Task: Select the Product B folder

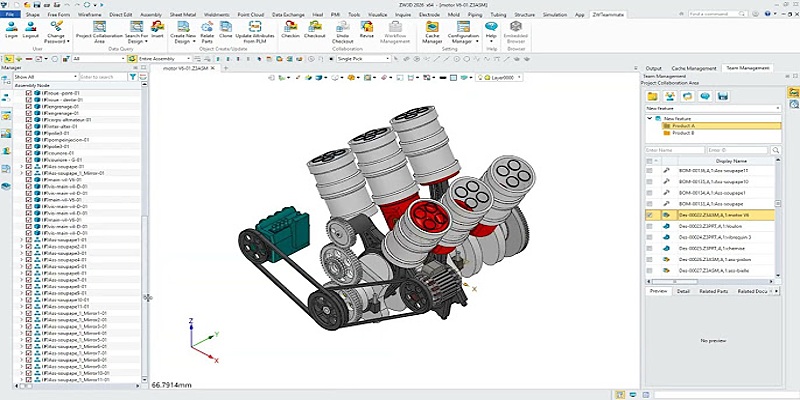Action: pos(683,133)
